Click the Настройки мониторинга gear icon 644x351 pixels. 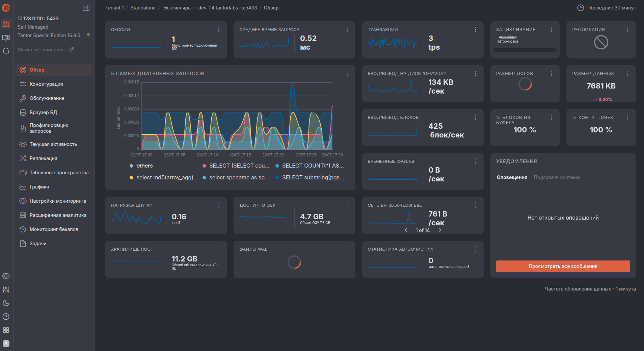click(x=23, y=201)
